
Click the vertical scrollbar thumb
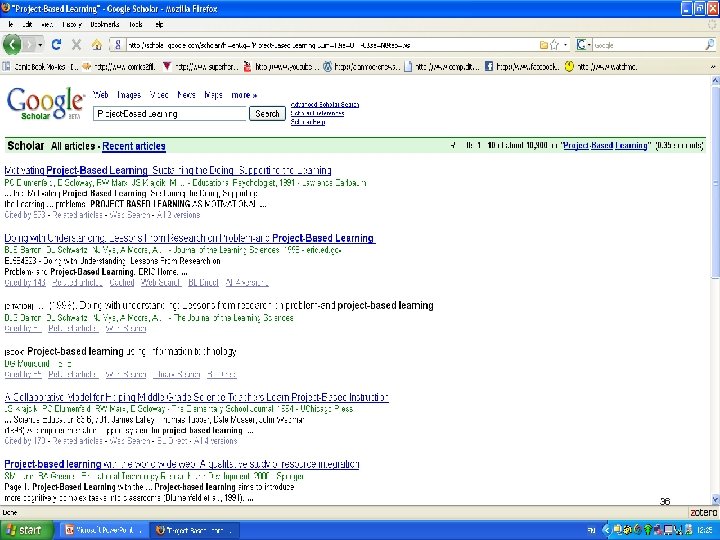(715, 182)
